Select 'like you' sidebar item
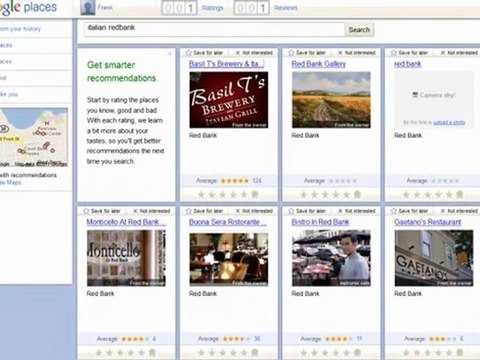Viewport: 480px width, 360px height. coord(9,94)
